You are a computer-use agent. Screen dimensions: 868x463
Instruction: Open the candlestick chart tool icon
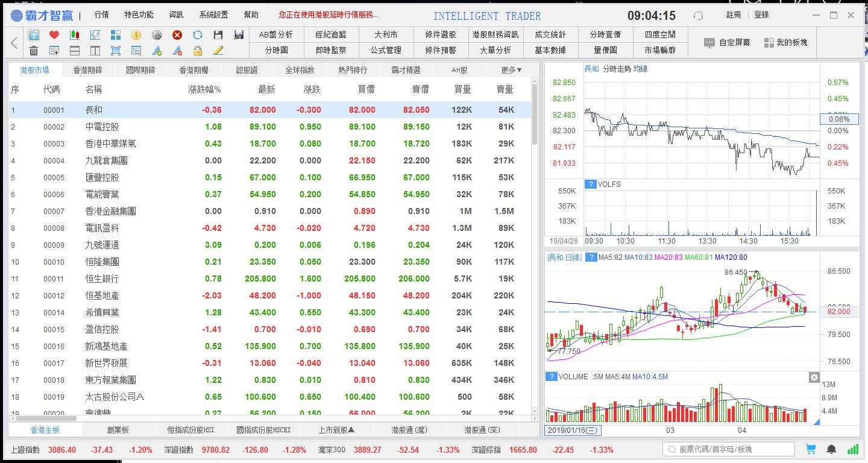coord(75,35)
